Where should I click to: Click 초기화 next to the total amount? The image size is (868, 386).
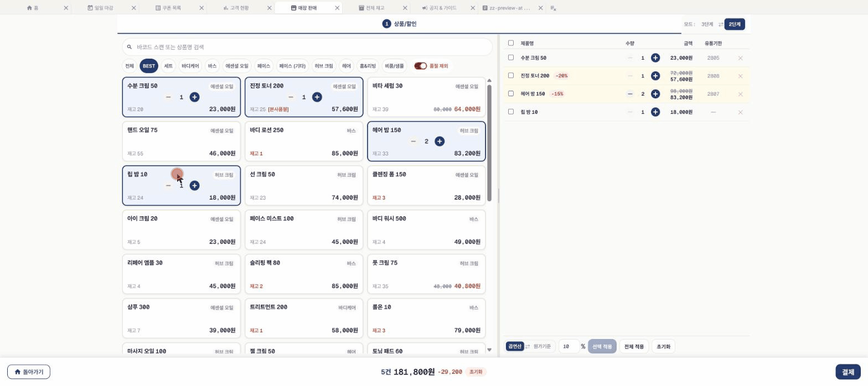[476, 372]
